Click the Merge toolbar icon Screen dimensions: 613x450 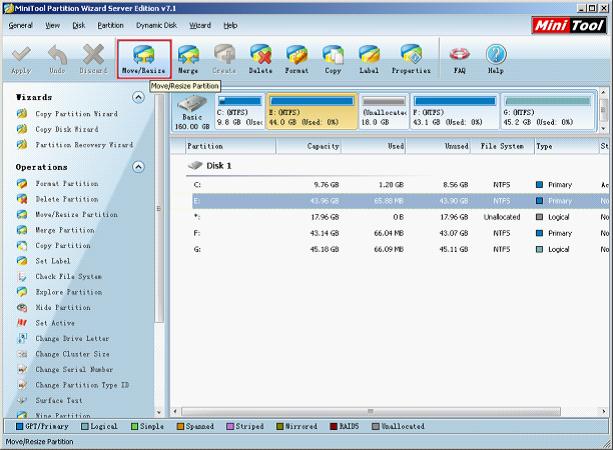[188, 59]
